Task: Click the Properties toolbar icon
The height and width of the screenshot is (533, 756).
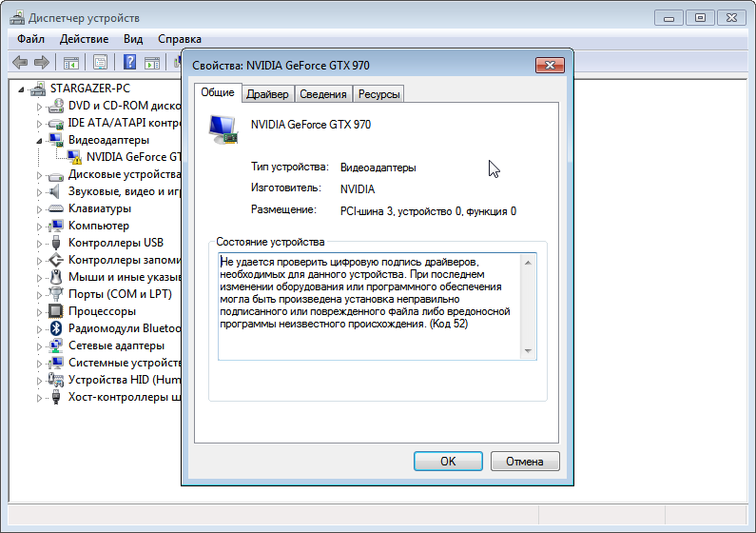Action: (100, 62)
